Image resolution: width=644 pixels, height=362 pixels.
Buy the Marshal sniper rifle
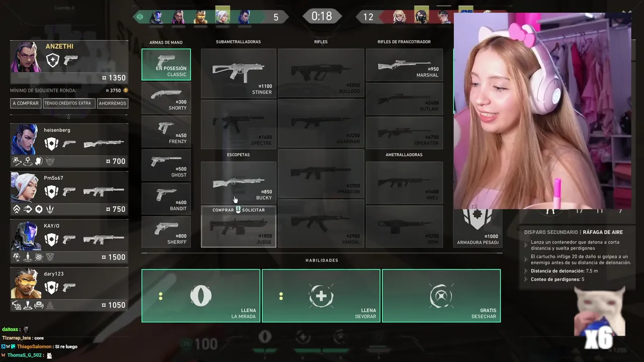click(x=404, y=64)
